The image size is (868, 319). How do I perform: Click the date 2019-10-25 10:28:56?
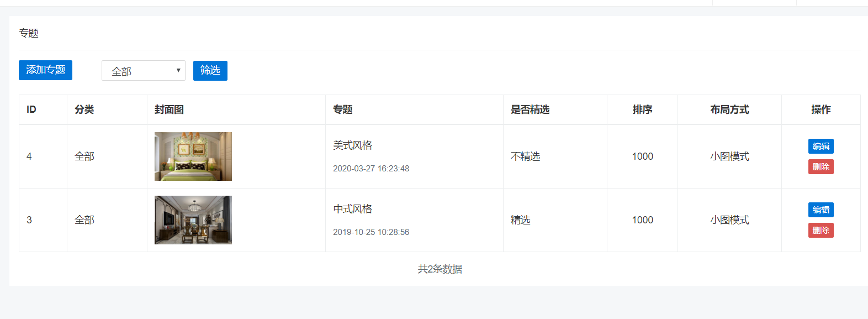[371, 232]
